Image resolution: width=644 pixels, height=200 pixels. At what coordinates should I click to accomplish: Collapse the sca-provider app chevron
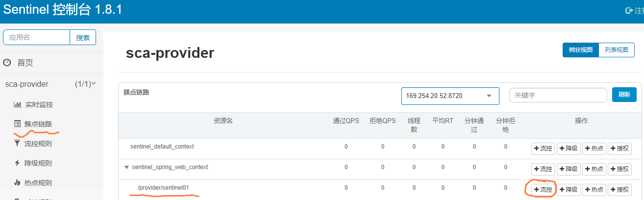(x=94, y=84)
